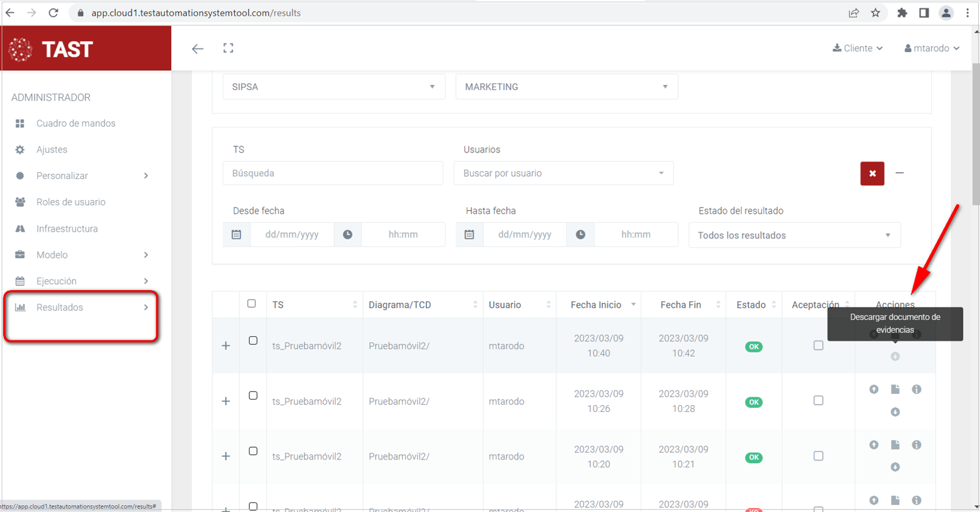
Task: Click info icon for the 10:26 result row
Action: pyautogui.click(x=916, y=389)
